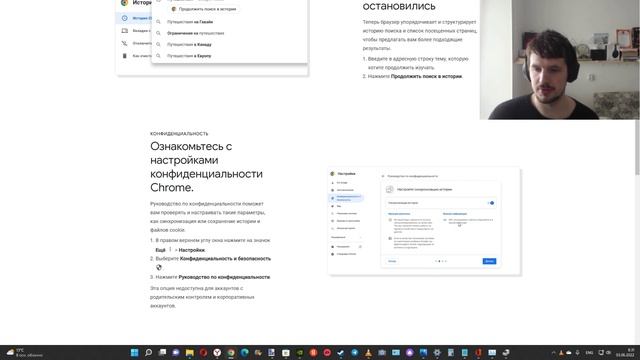Click suggestion 'Путешествия в Канаду'
640x360 pixels.
pyautogui.click(x=189, y=44)
